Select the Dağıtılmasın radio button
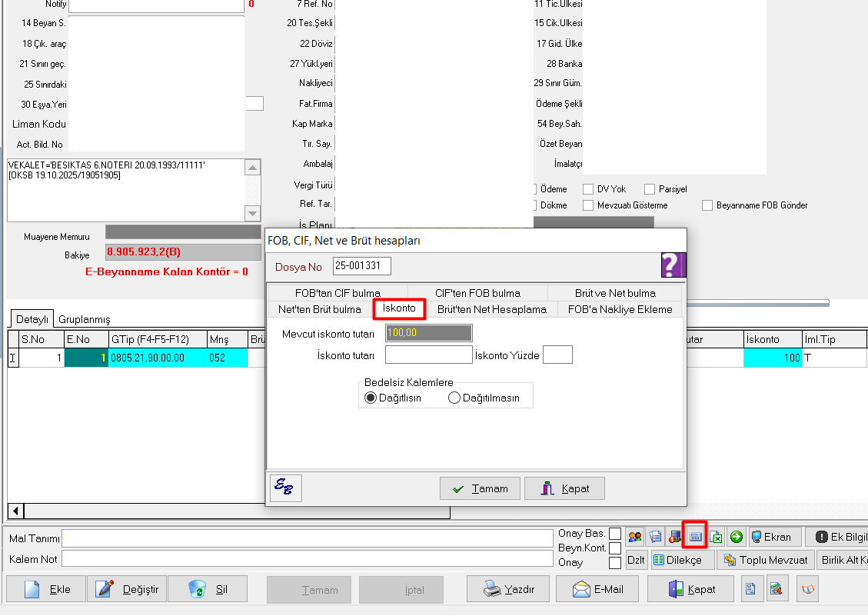Image resolution: width=868 pixels, height=616 pixels. (454, 398)
